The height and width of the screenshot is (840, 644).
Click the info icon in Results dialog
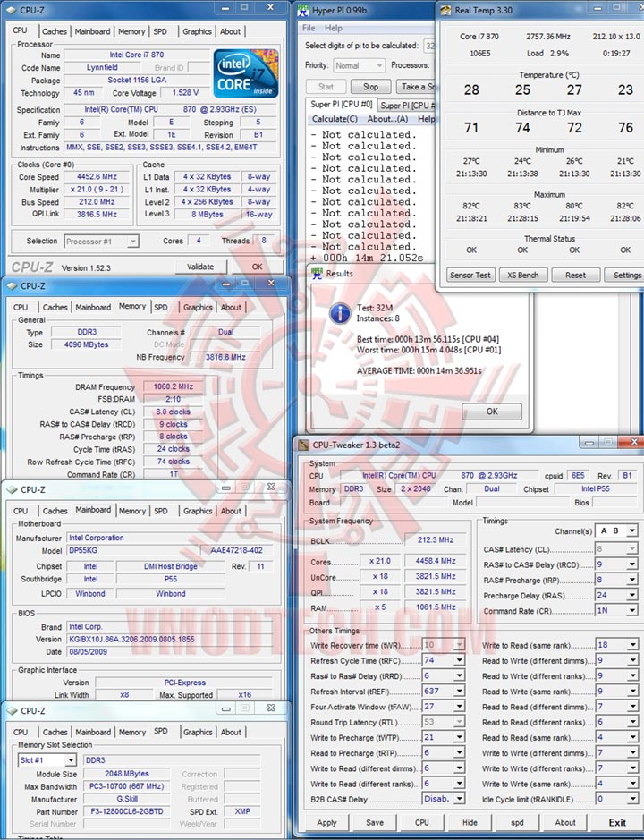pos(340,313)
